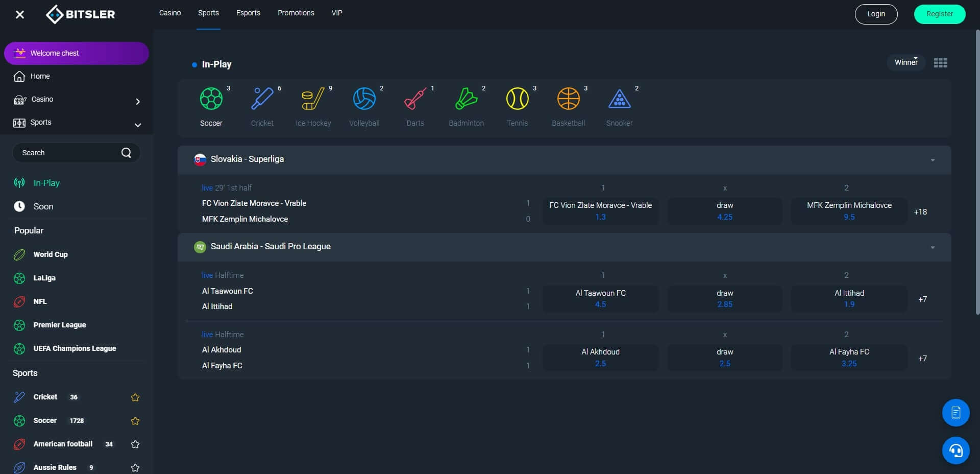Select the Darts sport icon
The image size is (980, 474).
point(415,99)
